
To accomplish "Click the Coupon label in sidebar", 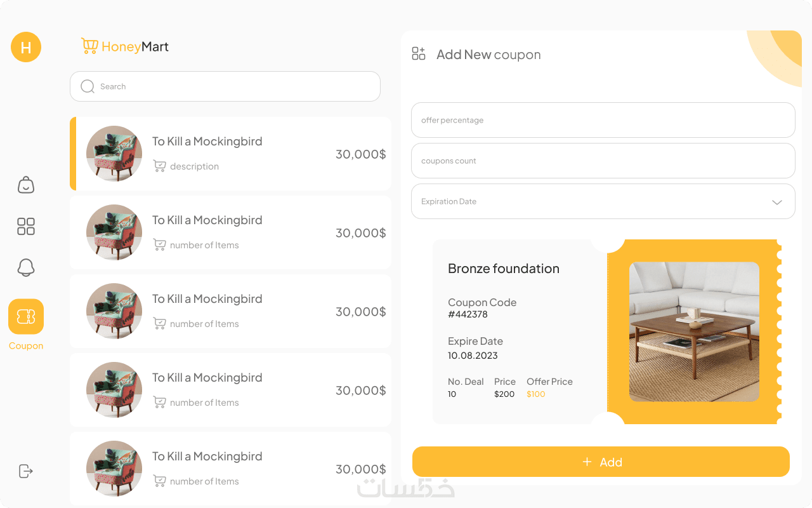I will (26, 346).
